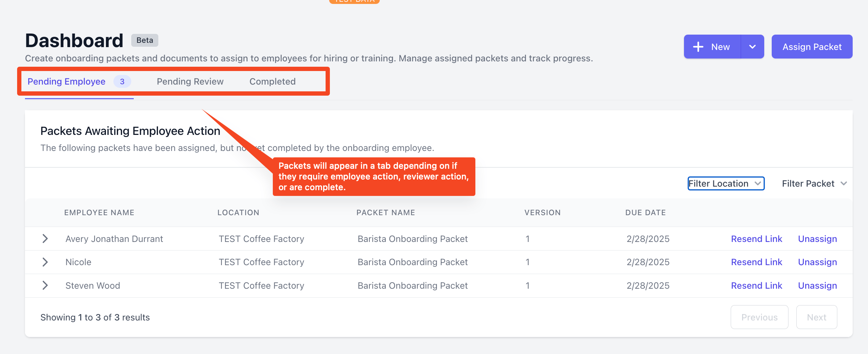868x354 pixels.
Task: Click the Next pagination button
Action: click(x=817, y=317)
